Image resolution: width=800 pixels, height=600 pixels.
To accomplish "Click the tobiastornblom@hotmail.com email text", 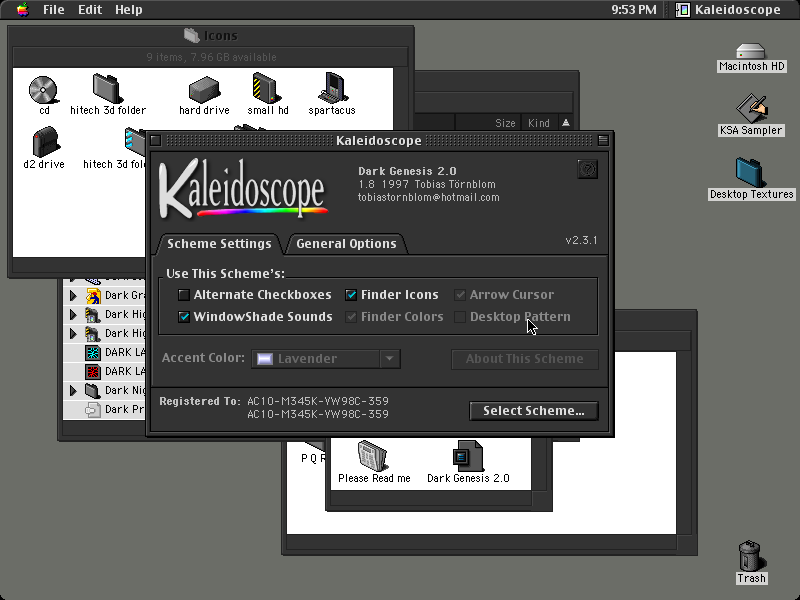I will tap(429, 197).
